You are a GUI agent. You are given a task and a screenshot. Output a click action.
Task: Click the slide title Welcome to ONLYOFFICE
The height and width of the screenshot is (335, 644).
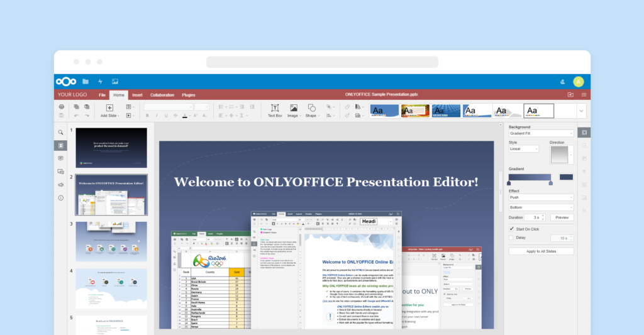[326, 182]
